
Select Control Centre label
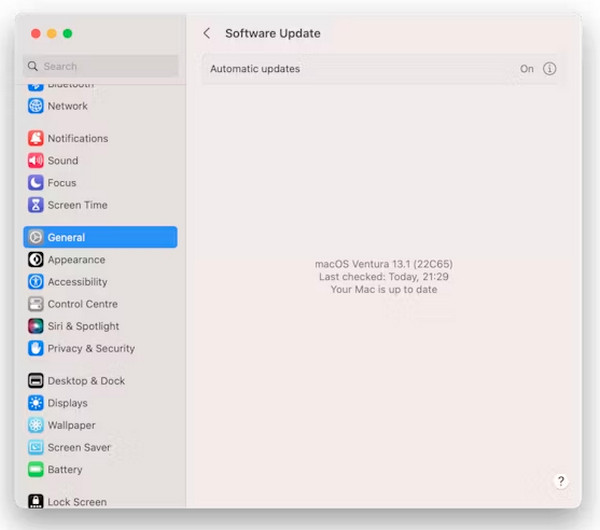tap(82, 304)
